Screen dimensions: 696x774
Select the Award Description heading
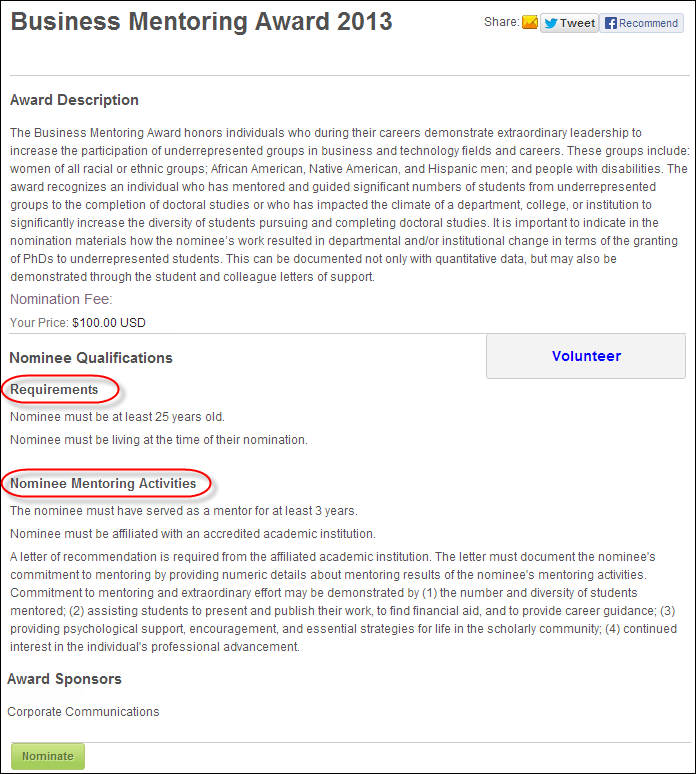(x=74, y=100)
